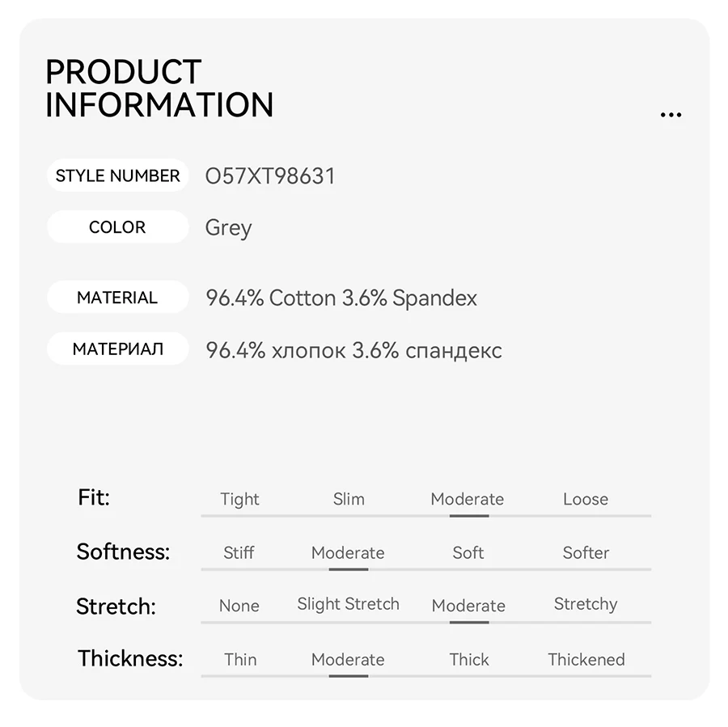The width and height of the screenshot is (728, 727).
Task: Pick Softer on the Softness scale
Action: point(586,552)
